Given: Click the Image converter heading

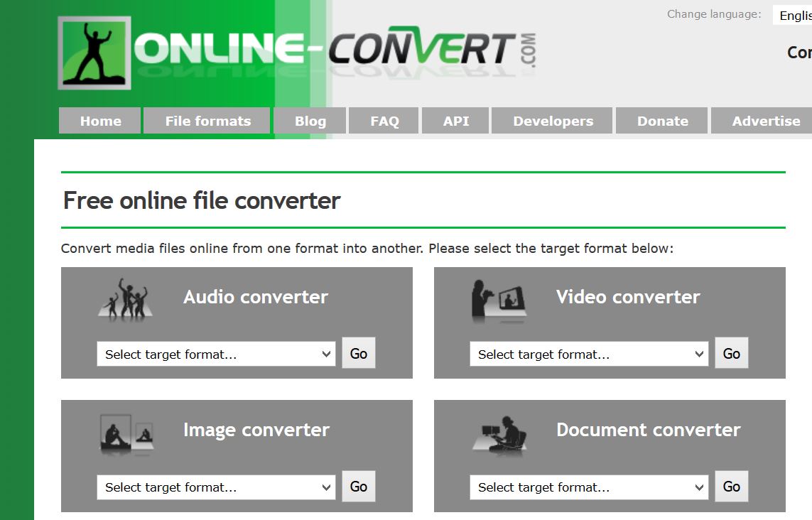Looking at the screenshot, I should click(x=256, y=430).
